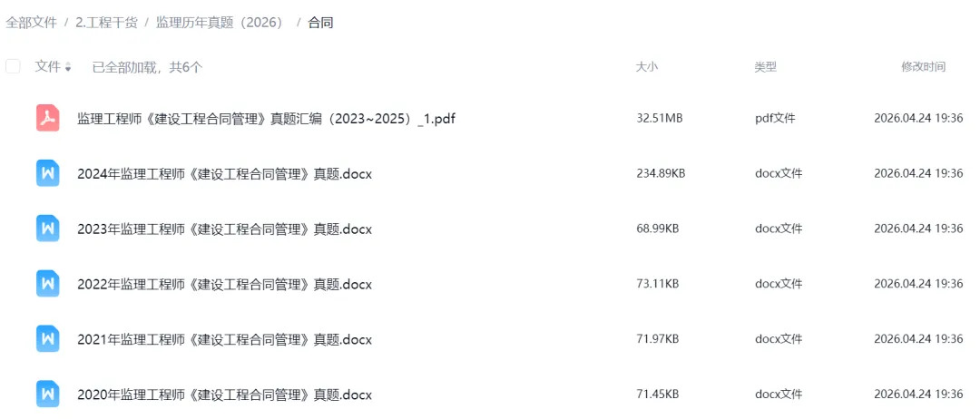Toggle the select-all files checkbox

point(13,66)
